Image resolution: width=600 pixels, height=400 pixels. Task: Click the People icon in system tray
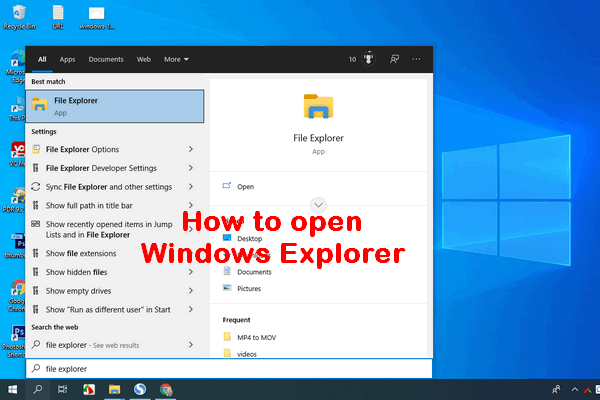tap(556, 390)
